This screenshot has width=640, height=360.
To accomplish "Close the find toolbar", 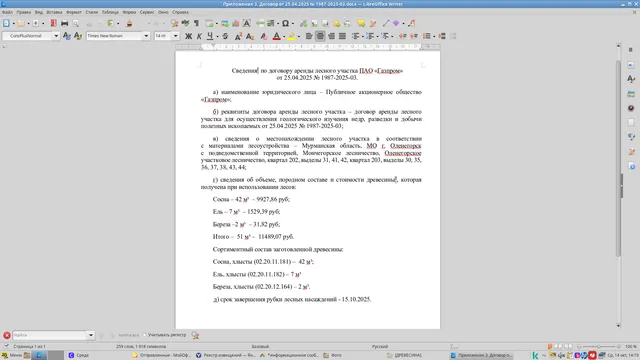I will (7, 335).
